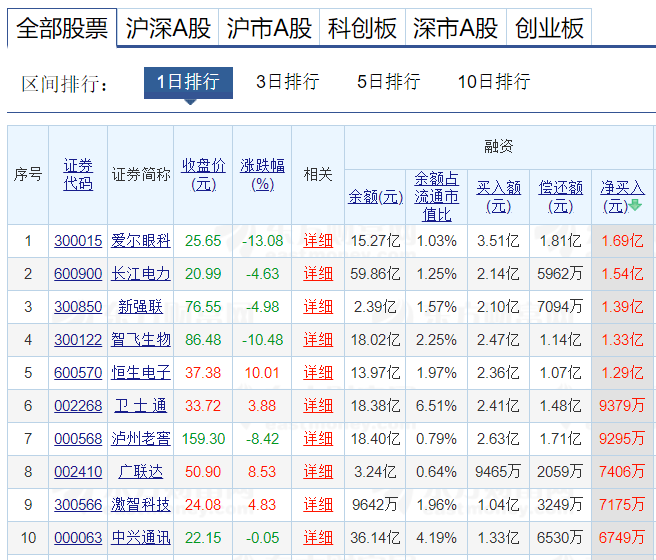Click 详细 link for 长江电力
Viewport: 656px width, 560px height.
[318, 274]
